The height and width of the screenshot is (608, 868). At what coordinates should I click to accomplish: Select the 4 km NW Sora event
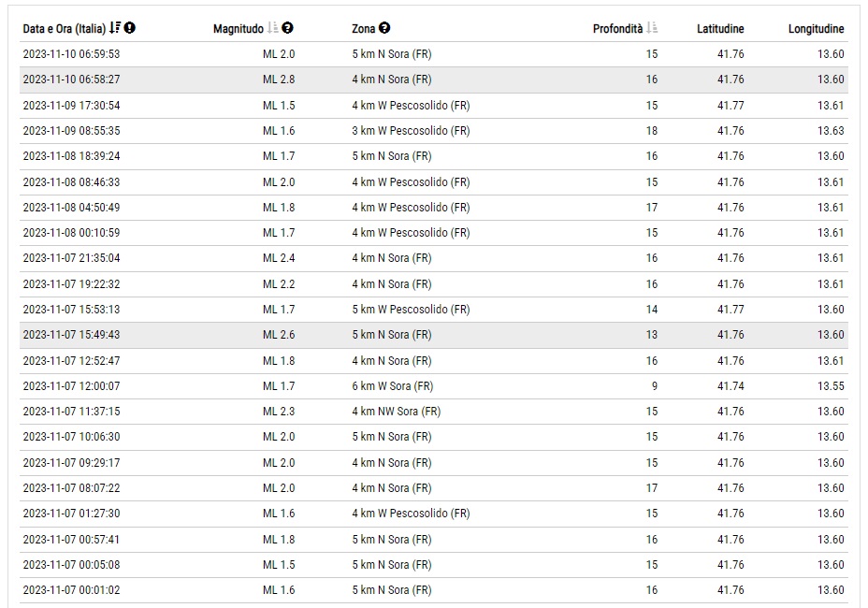(x=433, y=412)
